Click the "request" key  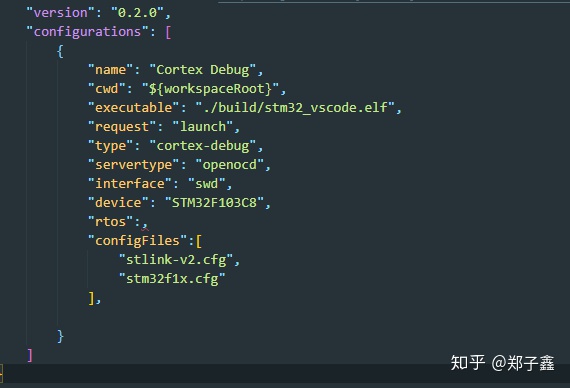click(x=122, y=127)
